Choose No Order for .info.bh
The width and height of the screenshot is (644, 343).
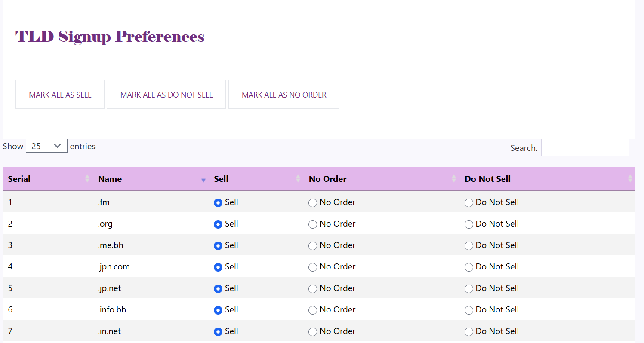coord(313,310)
